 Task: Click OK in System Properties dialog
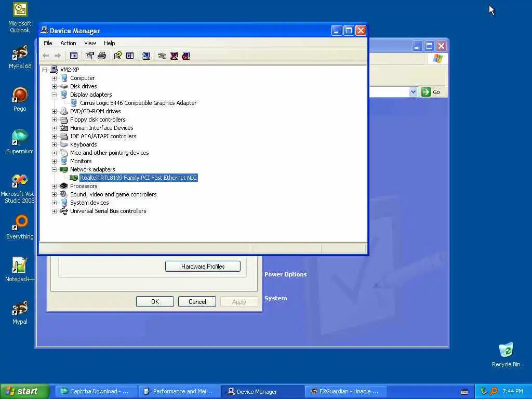point(155,302)
